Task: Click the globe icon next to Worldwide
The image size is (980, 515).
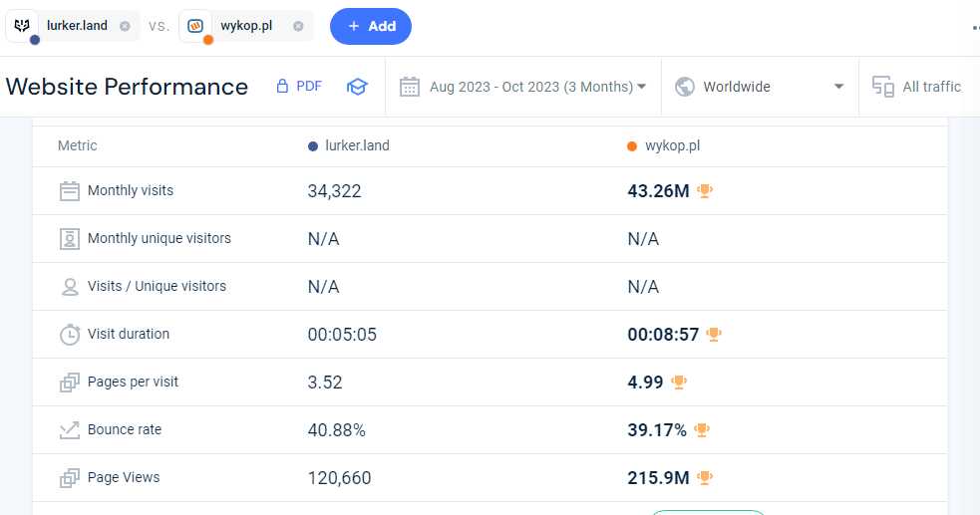Action: pos(684,87)
